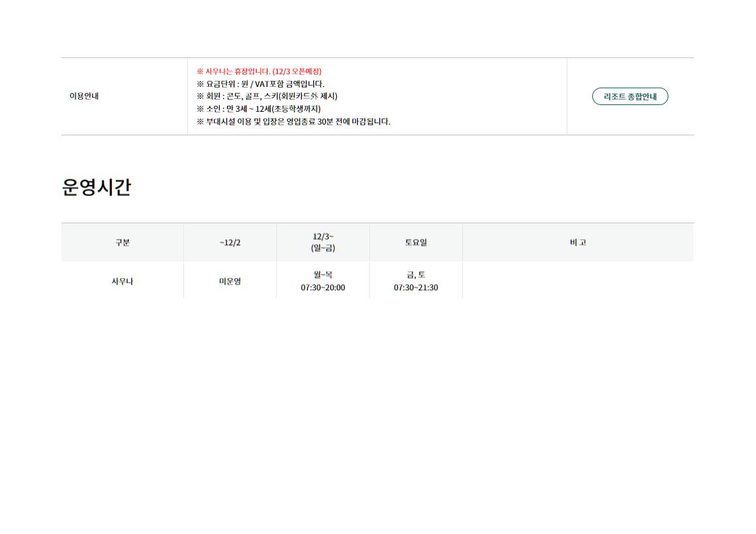Image resolution: width=756 pixels, height=534 pixels.
Task: Click the 사우나 row label cell
Action: point(122,281)
